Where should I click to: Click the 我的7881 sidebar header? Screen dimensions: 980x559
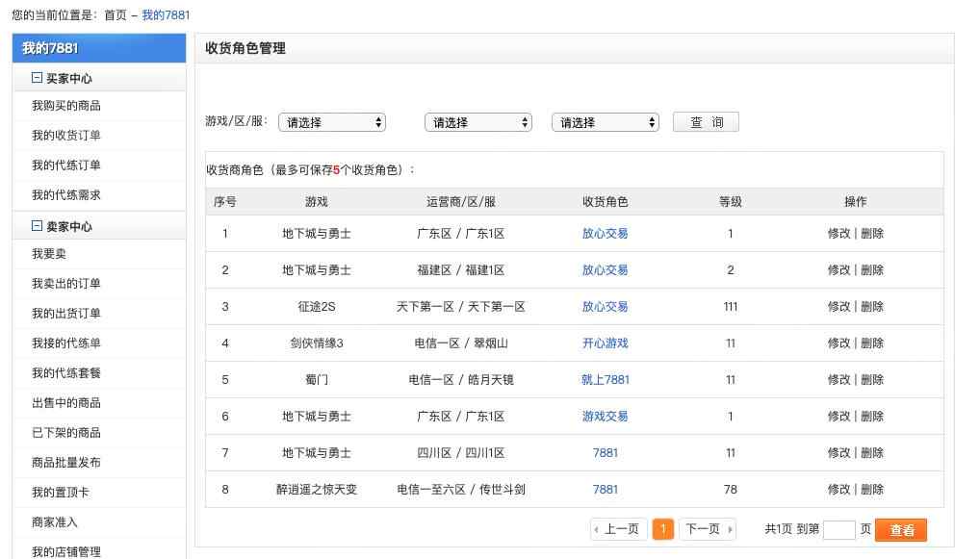point(99,48)
